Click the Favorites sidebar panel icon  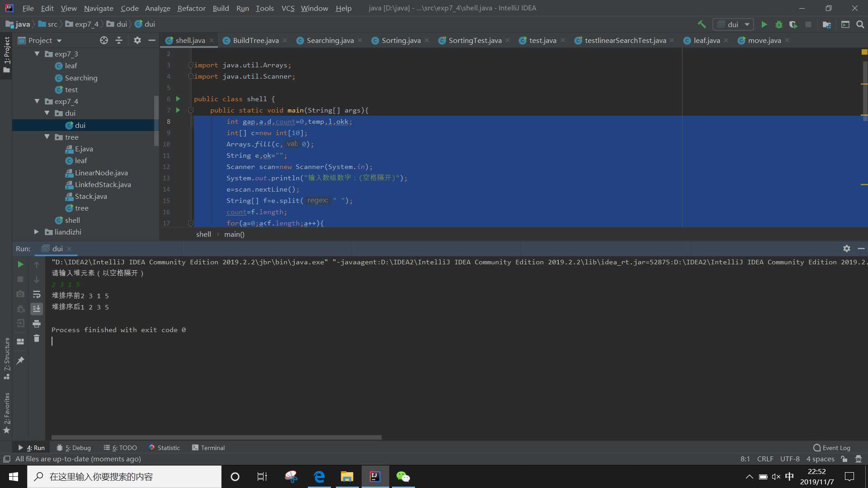7,413
